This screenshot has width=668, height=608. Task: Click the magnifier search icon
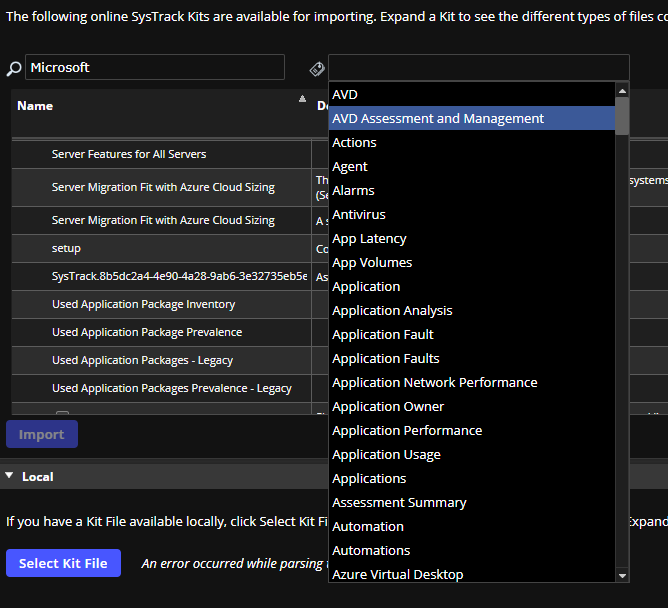click(13, 68)
